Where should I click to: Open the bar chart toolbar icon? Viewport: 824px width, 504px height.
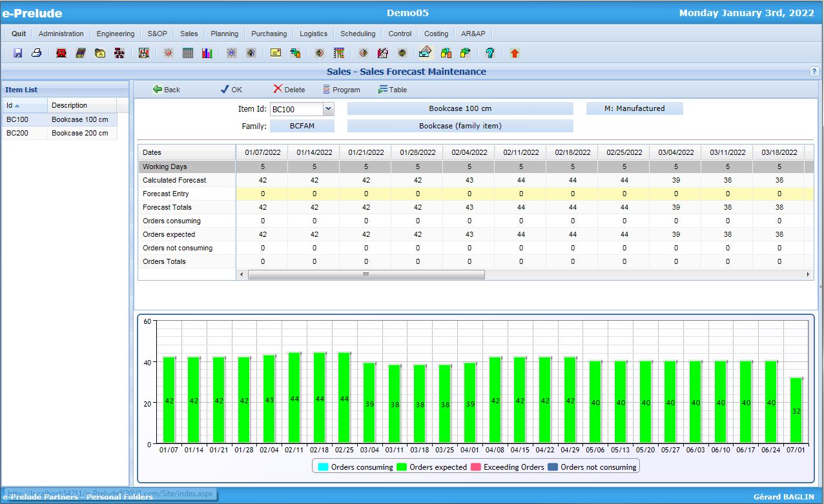[207, 53]
